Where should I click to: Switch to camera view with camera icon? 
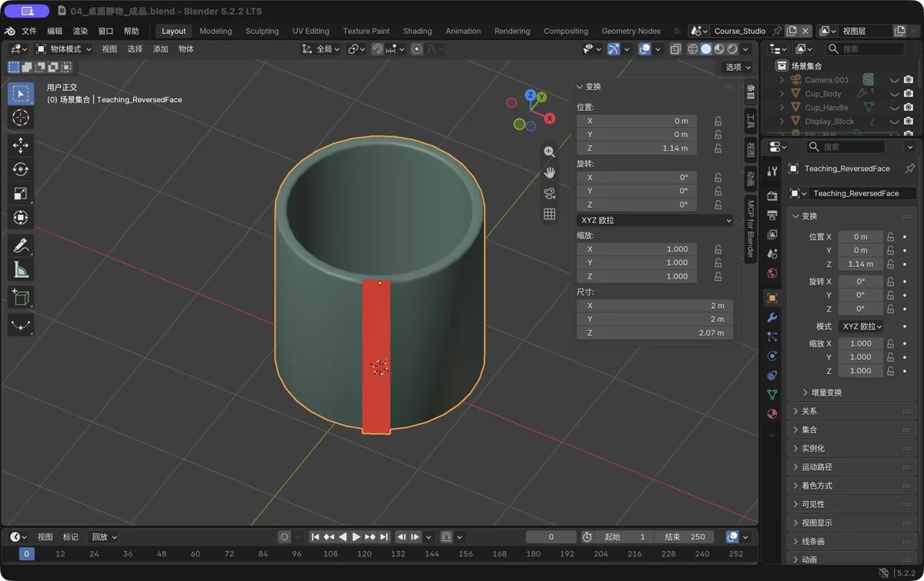[x=549, y=193]
